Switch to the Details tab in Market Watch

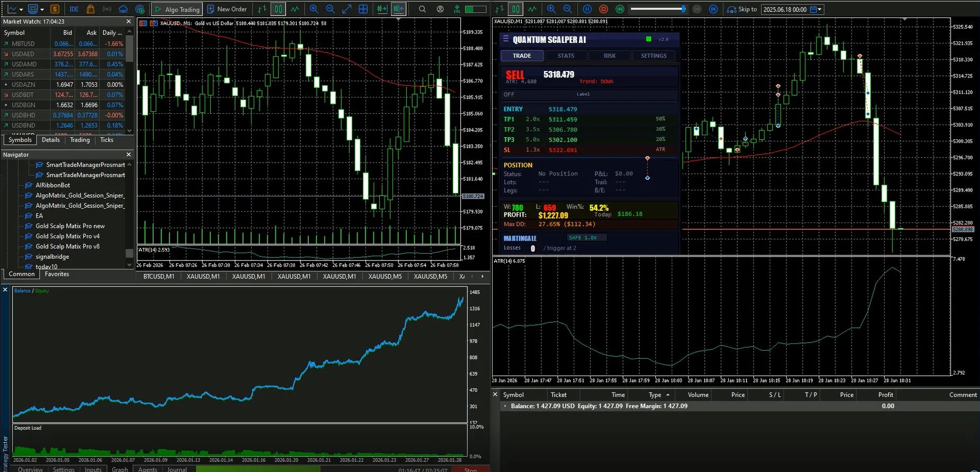coord(51,140)
